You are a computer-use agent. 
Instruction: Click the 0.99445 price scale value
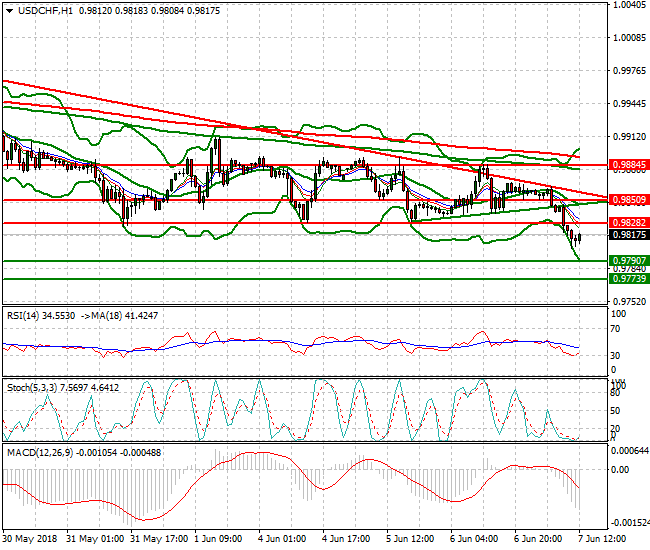coord(629,104)
